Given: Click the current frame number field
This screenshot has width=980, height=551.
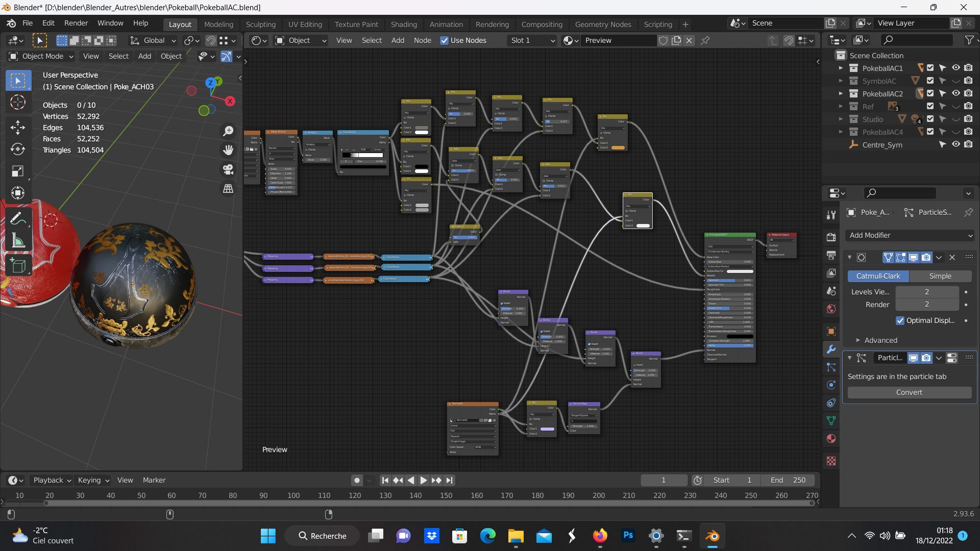Looking at the screenshot, I should pyautogui.click(x=664, y=480).
